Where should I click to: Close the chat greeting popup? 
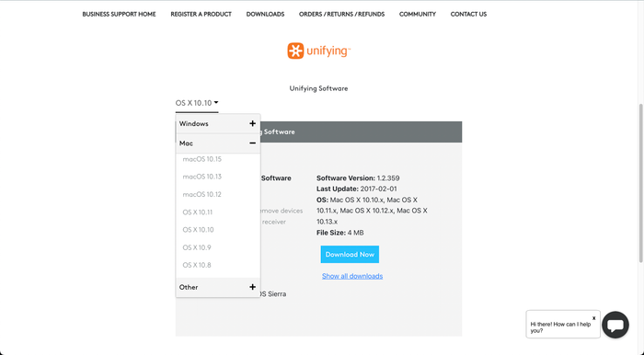pyautogui.click(x=594, y=318)
